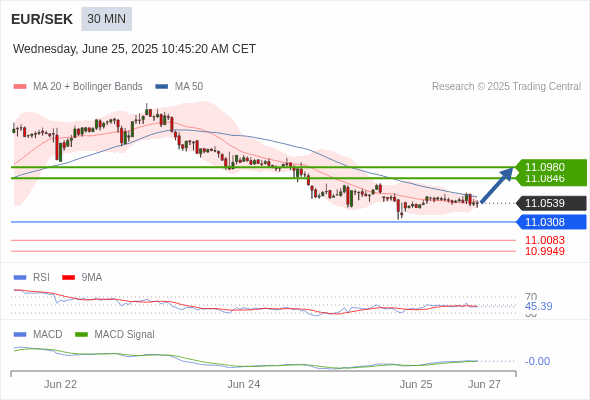Click the Jun 22 date marker

[60, 384]
